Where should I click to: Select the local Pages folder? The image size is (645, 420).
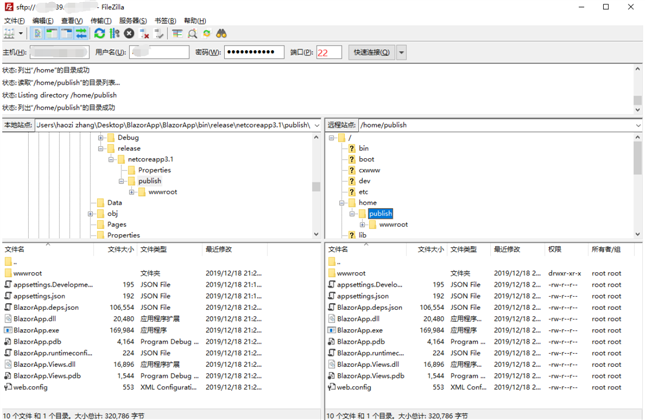click(117, 225)
